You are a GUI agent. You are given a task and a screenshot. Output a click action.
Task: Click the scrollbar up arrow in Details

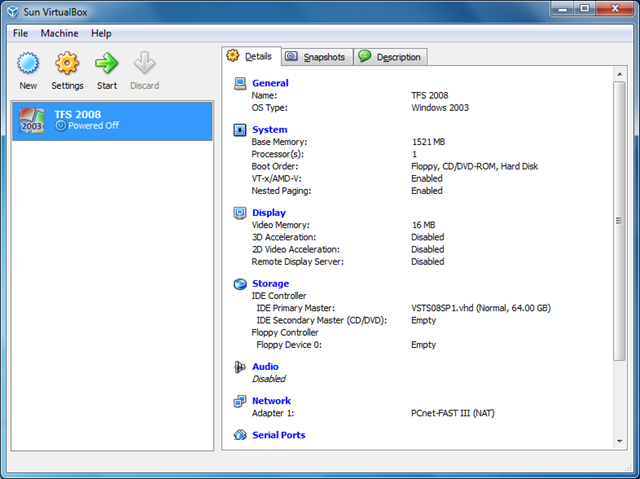[x=620, y=74]
